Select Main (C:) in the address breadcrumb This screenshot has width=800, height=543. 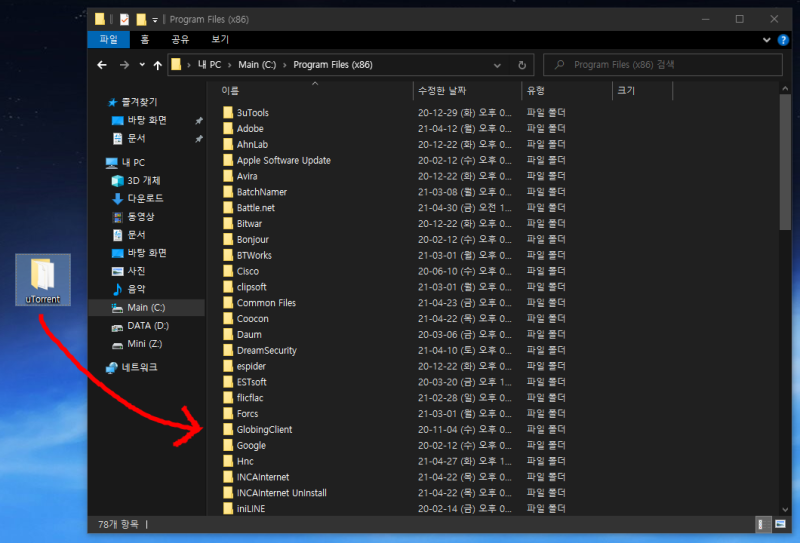(257, 65)
